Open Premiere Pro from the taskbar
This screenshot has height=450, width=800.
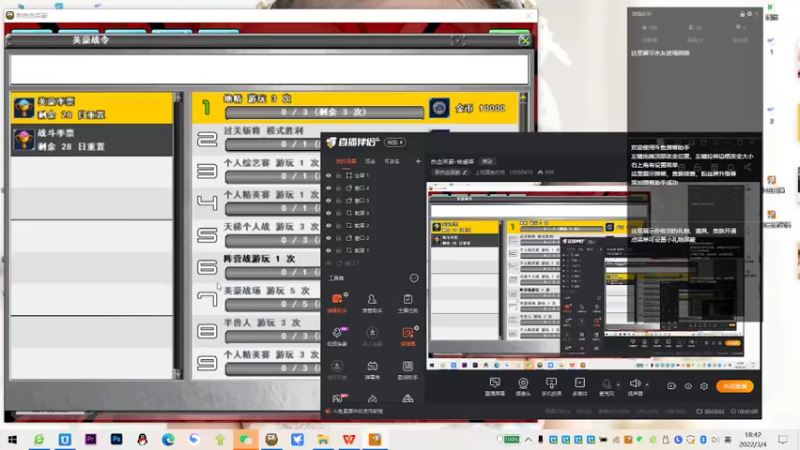(90, 439)
